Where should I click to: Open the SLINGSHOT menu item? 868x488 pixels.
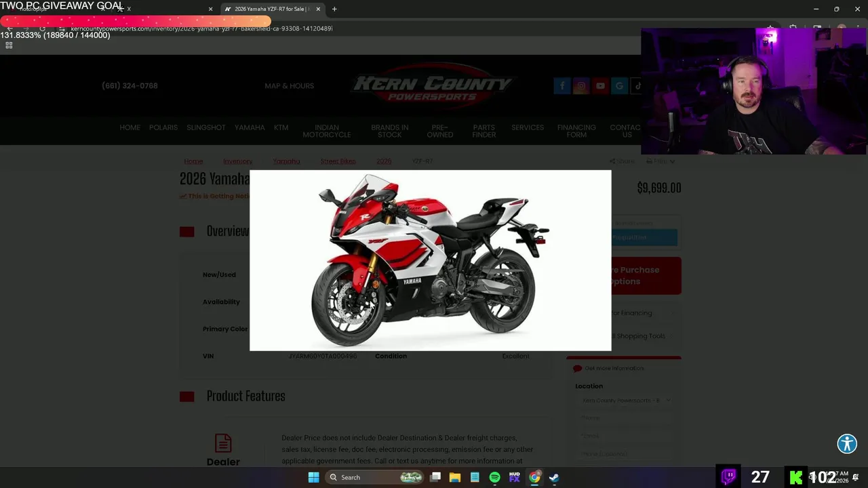206,127
